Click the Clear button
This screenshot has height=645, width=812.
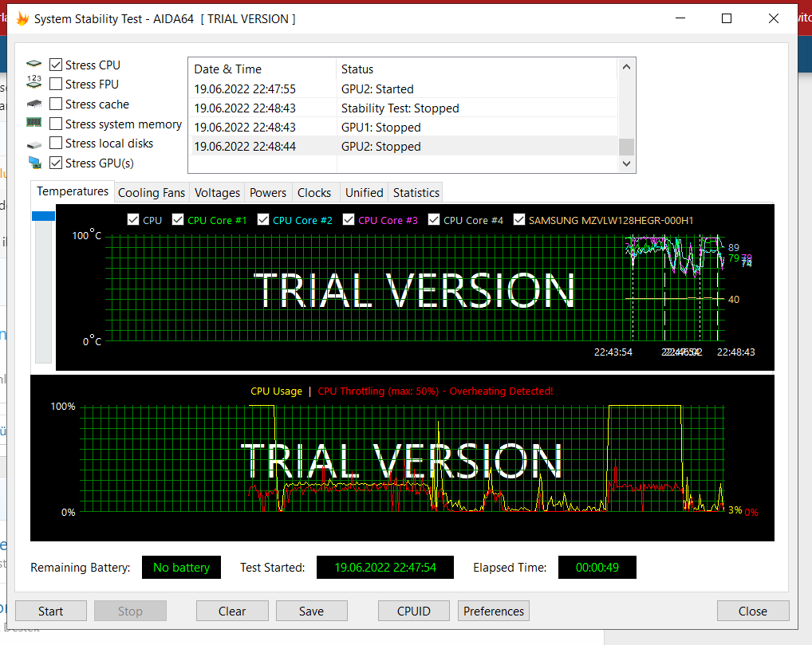(232, 611)
